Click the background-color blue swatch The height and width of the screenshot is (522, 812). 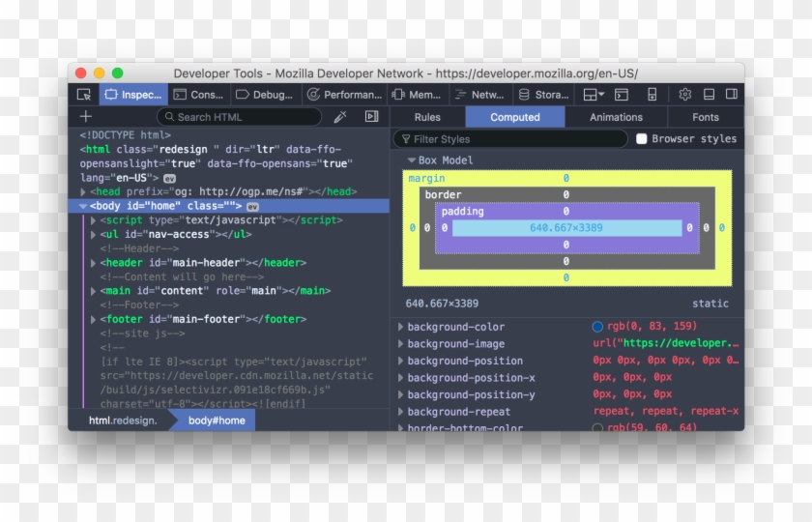597,327
